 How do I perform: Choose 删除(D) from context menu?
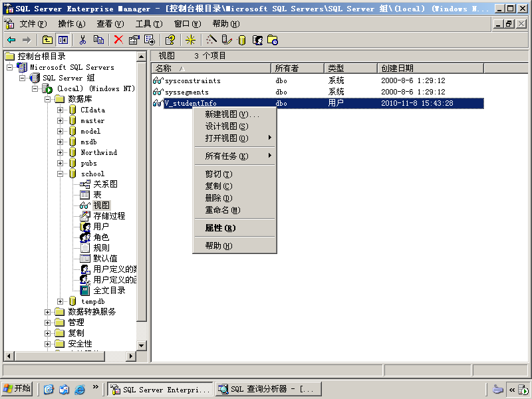tap(235, 198)
